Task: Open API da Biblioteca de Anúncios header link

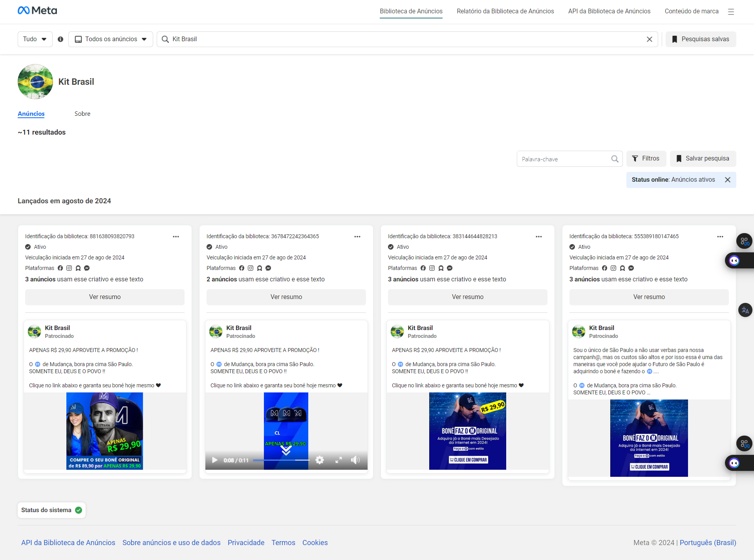Action: (x=609, y=11)
